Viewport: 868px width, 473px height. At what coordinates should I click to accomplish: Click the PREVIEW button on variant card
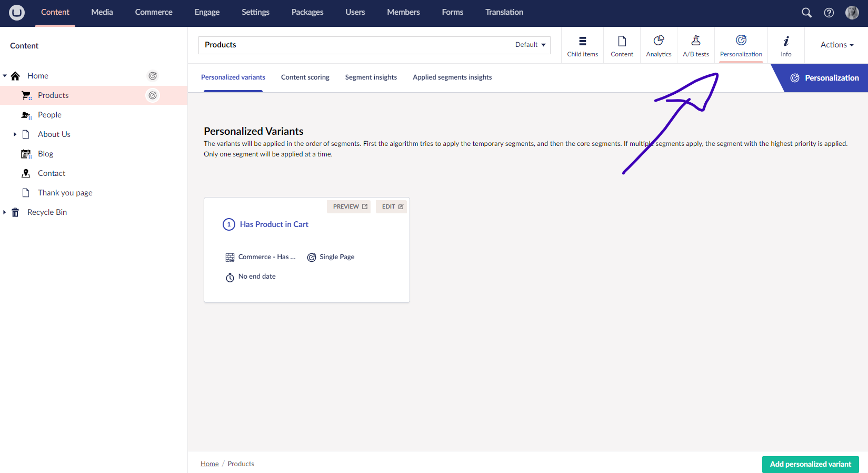(349, 206)
